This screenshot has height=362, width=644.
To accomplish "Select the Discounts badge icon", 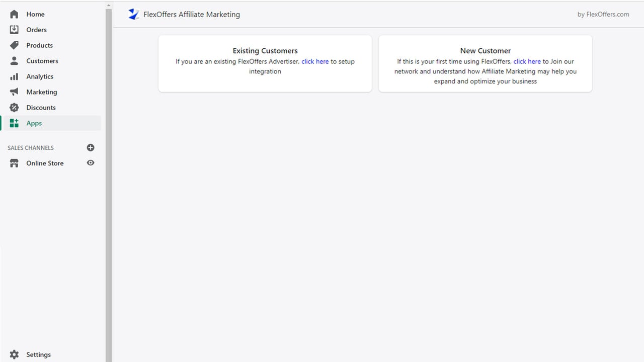I will tap(14, 108).
